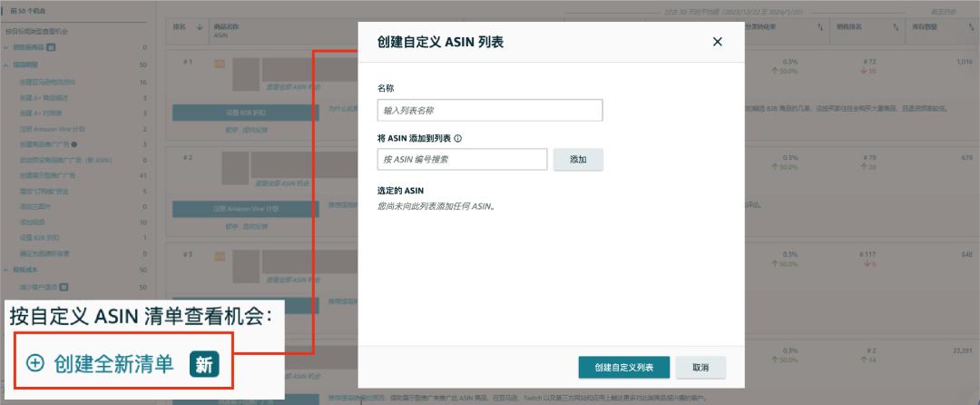Click the inventory quantity 1,016

point(965,62)
